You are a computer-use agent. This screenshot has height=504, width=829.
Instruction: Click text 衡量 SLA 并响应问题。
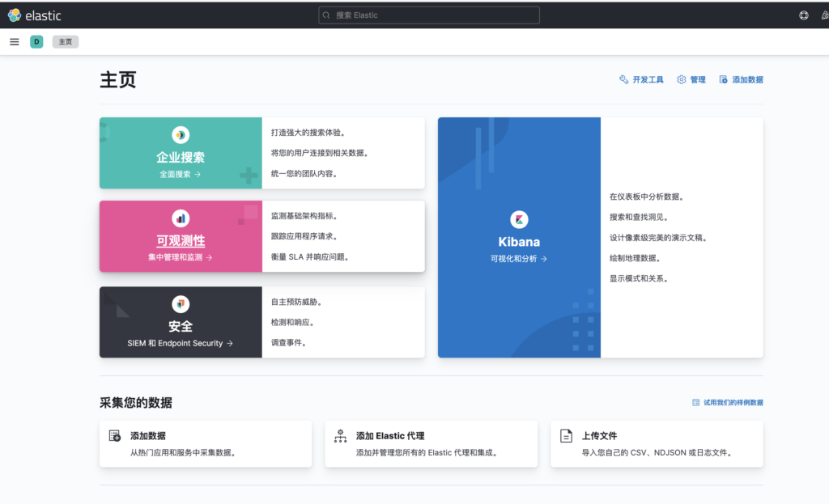[311, 256]
